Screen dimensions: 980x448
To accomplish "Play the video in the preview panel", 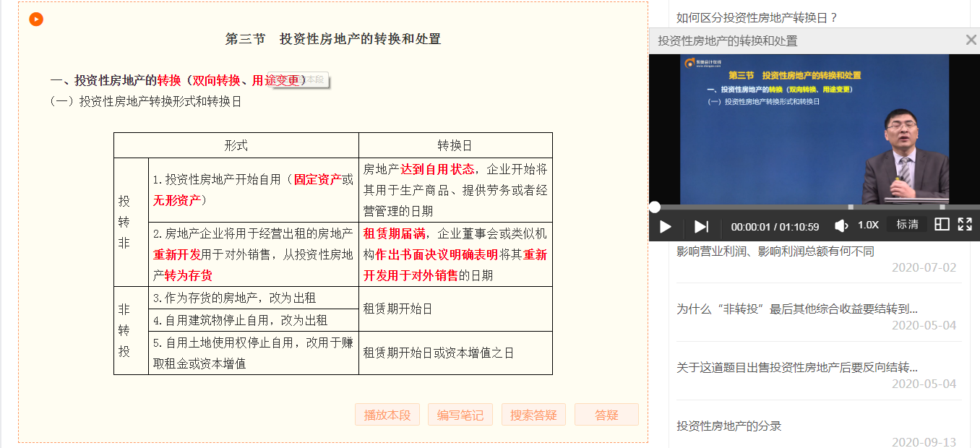I will click(663, 226).
